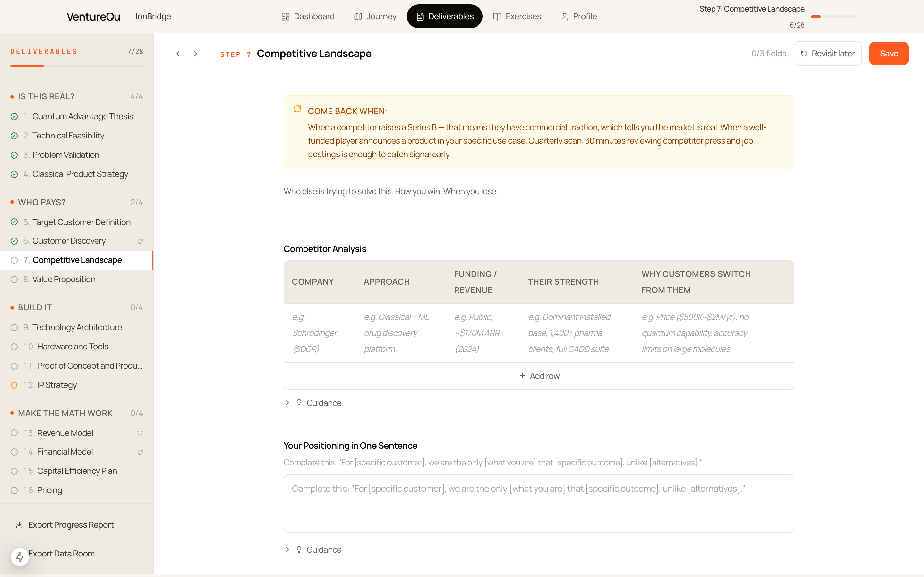Mark the Pricing step circle

point(14,490)
